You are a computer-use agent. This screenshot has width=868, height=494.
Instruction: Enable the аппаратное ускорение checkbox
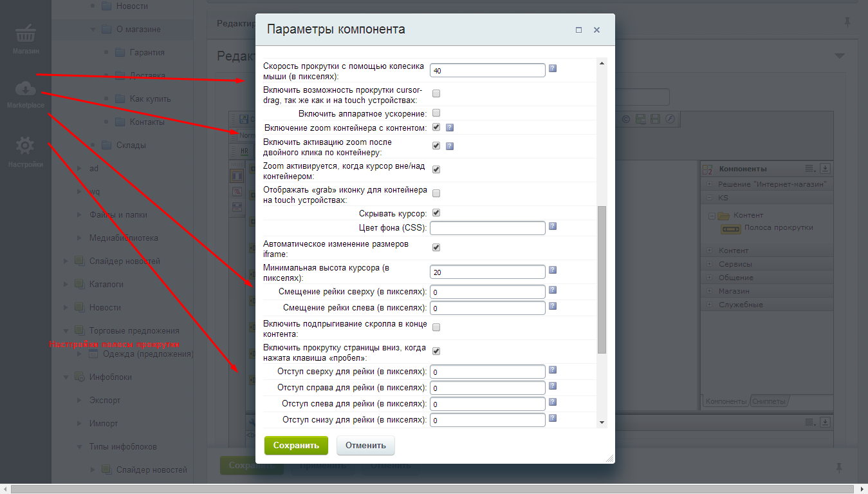pyautogui.click(x=436, y=113)
